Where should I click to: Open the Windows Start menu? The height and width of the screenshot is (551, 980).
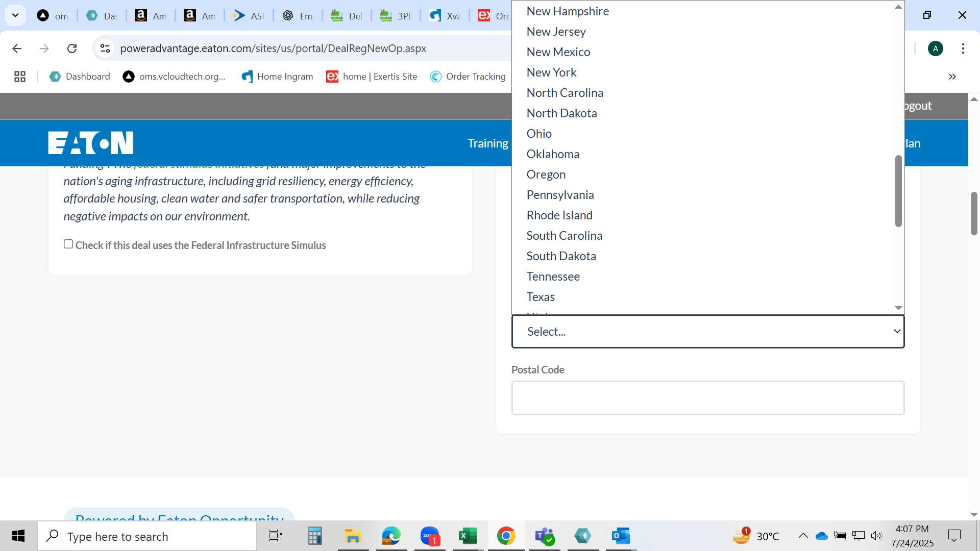pyautogui.click(x=18, y=536)
